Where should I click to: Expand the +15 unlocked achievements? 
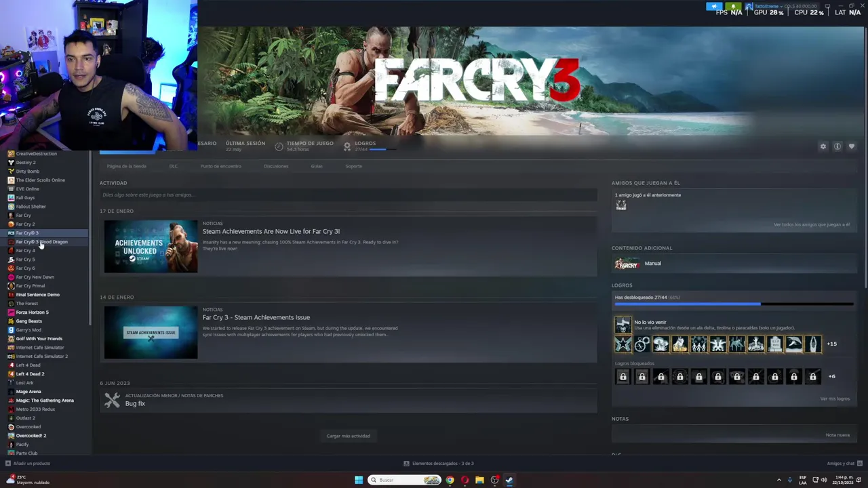coord(831,344)
